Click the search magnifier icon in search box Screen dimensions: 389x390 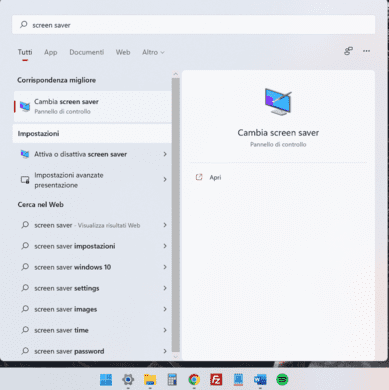tap(24, 25)
